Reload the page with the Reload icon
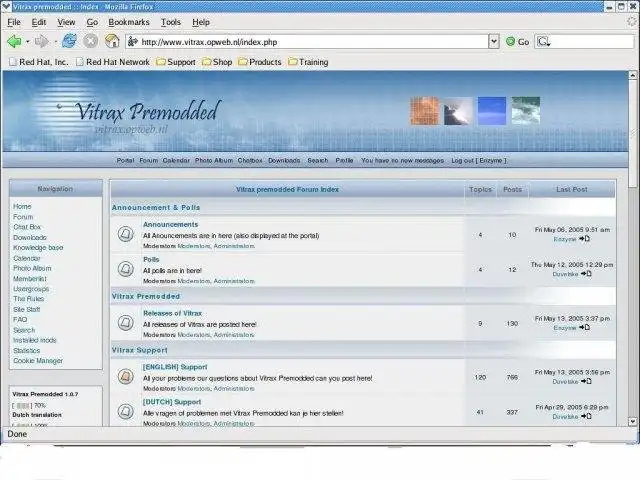Screen dimensions: 640x480 click(69, 41)
